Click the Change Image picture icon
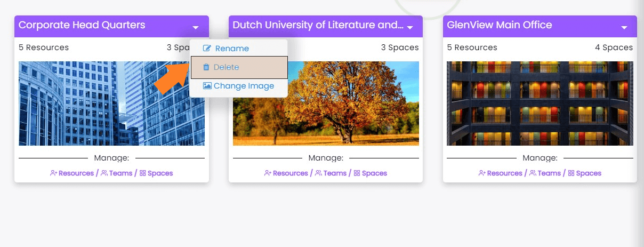 [x=207, y=86]
